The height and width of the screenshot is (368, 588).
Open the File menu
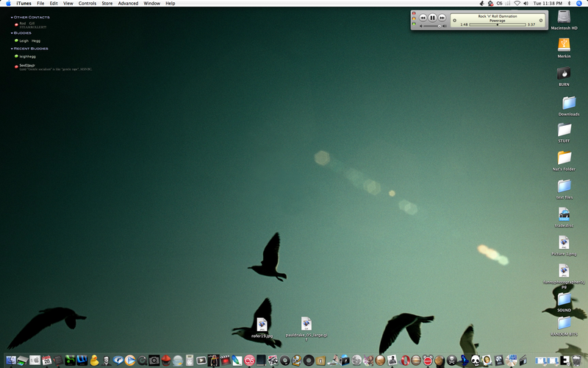[x=40, y=4]
